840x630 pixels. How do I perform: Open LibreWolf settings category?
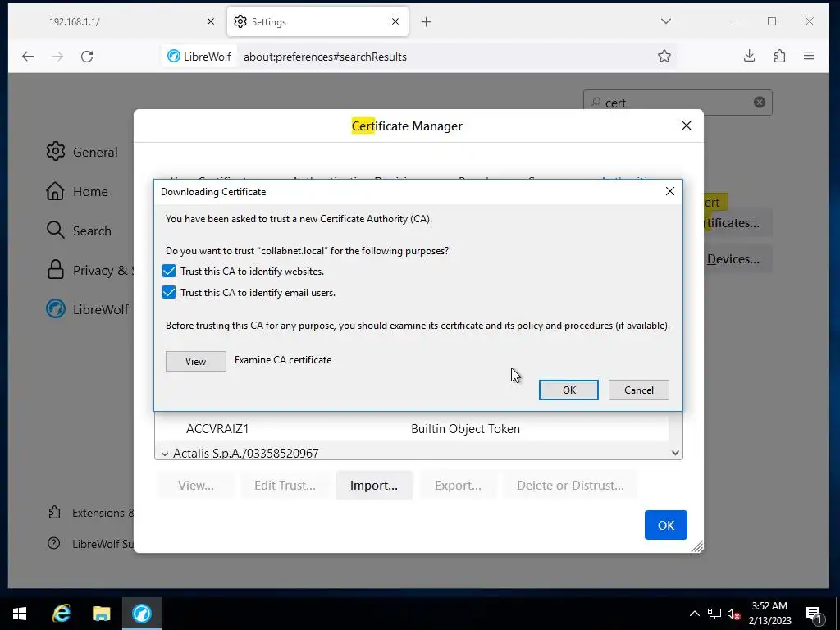[x=87, y=309]
